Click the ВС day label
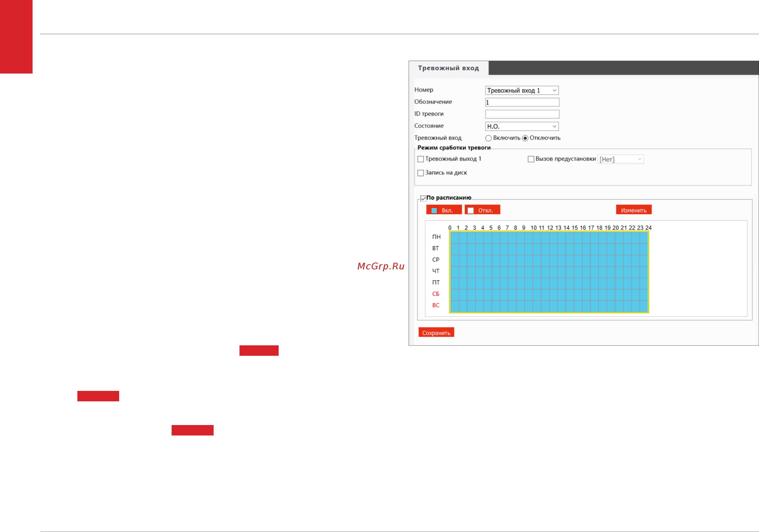This screenshot has height=532, width=759. [436, 305]
